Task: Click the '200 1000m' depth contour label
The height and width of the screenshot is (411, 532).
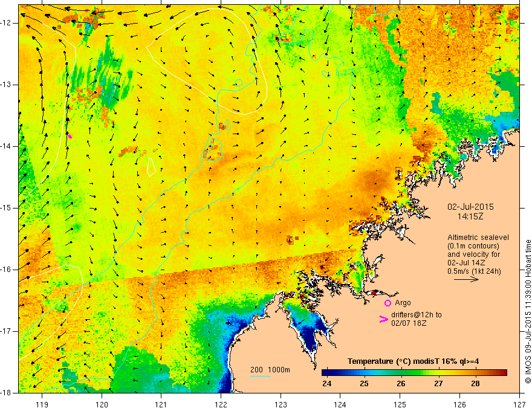Action: 270,370
